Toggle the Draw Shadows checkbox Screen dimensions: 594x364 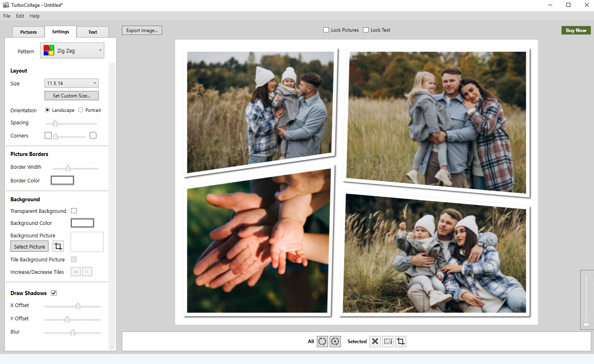[54, 293]
